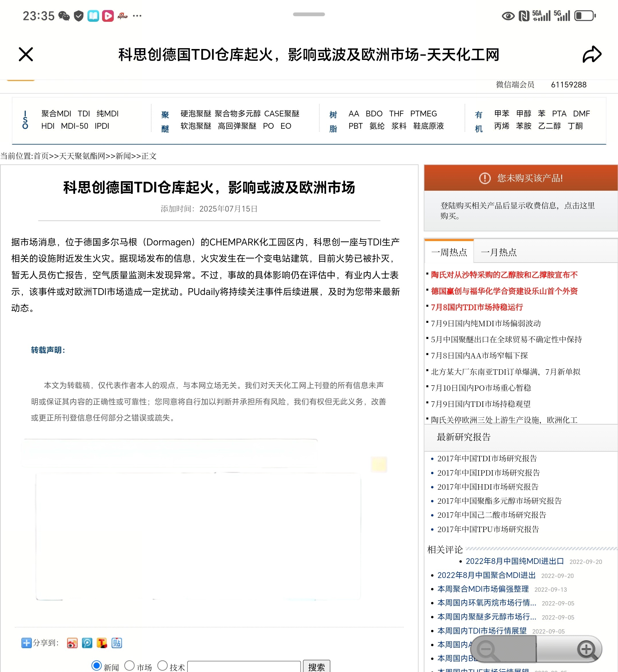The width and height of the screenshot is (618, 672).
Task: Tap the blue book app status icon
Action: (93, 16)
